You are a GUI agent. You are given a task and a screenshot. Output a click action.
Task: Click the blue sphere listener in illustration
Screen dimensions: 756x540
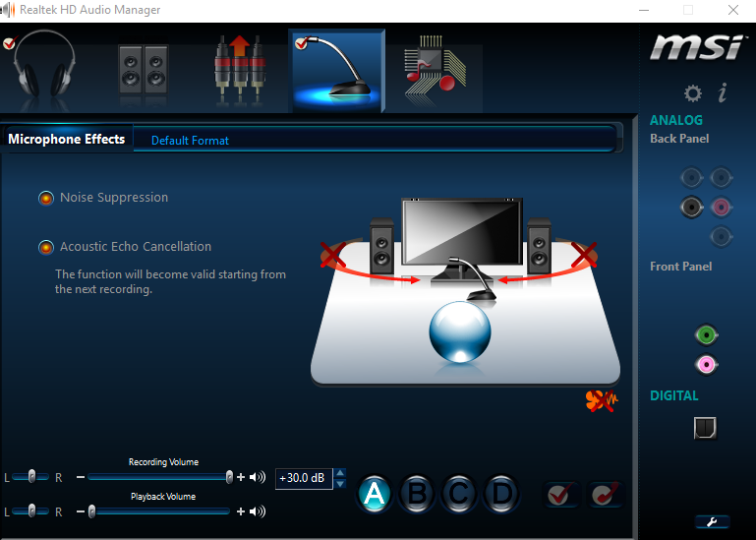pyautogui.click(x=460, y=332)
